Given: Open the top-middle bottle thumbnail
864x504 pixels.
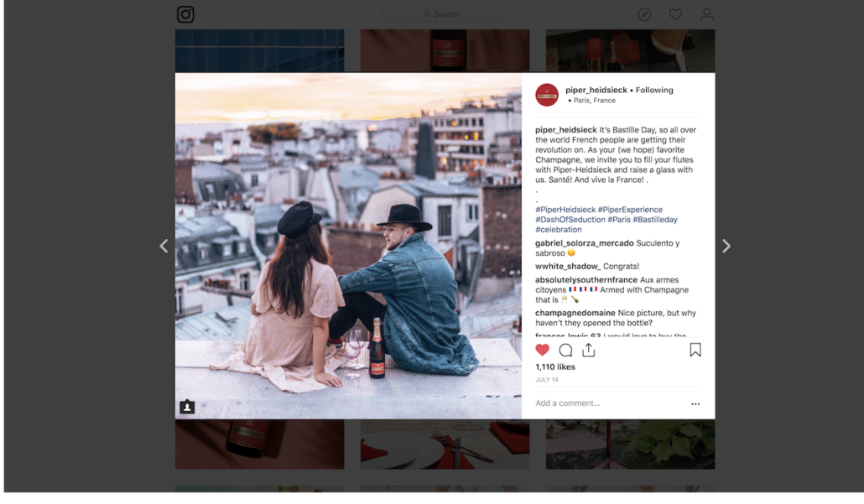Looking at the screenshot, I should (445, 50).
